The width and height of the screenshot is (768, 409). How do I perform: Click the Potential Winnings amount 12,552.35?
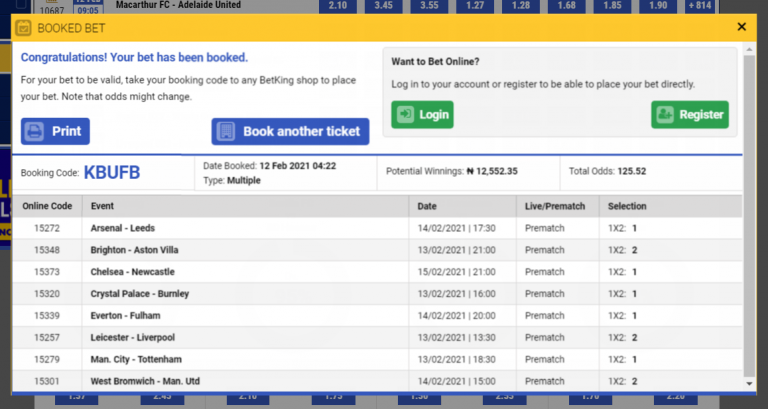[x=492, y=171]
